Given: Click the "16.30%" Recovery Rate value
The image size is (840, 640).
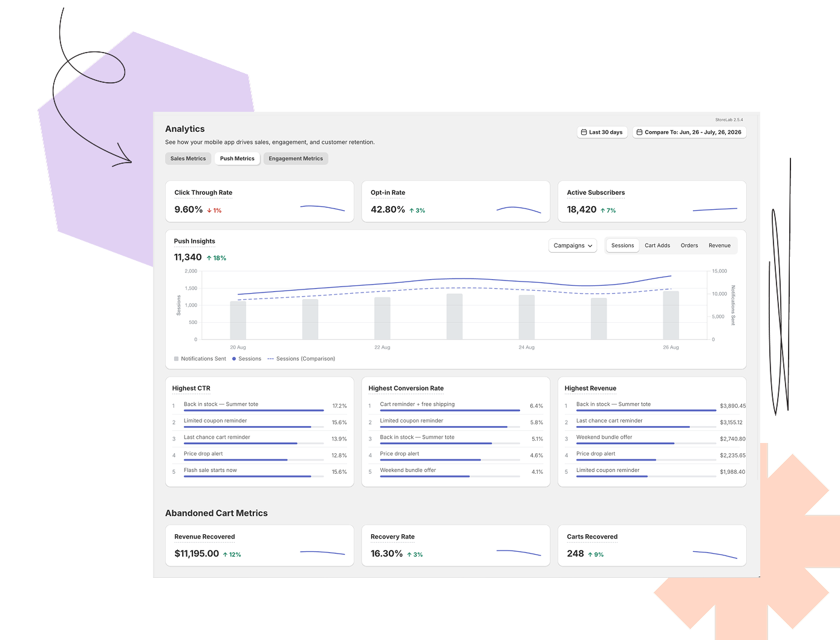Looking at the screenshot, I should (386, 554).
